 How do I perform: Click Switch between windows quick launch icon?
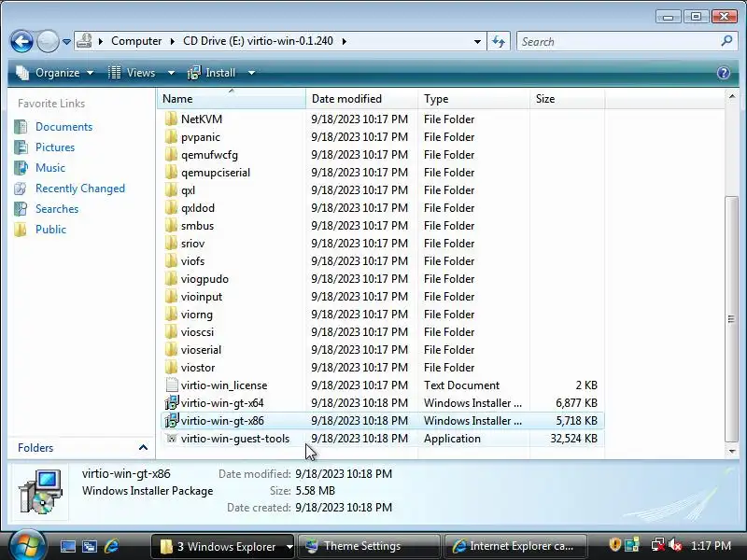[x=89, y=546]
